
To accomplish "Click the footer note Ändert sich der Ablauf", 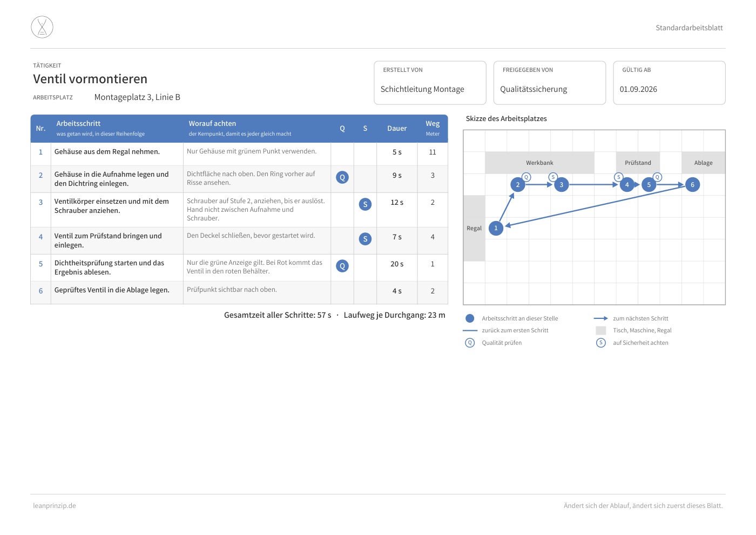I will (643, 506).
